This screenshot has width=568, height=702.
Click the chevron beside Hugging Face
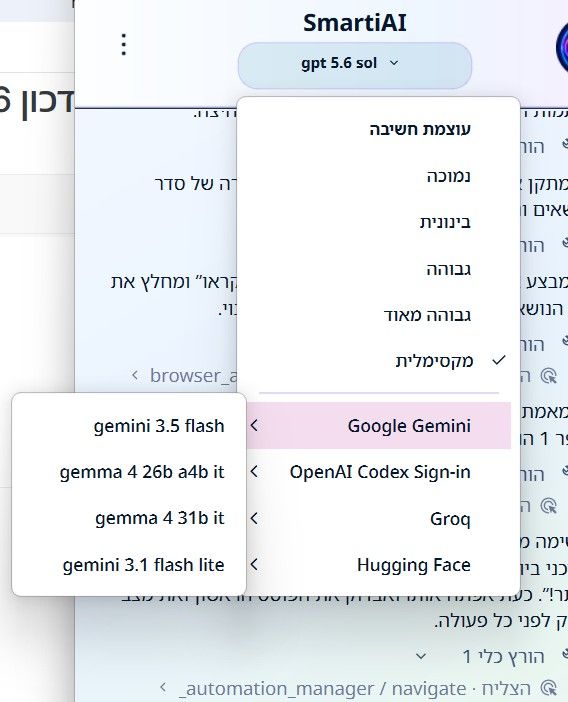tap(254, 565)
